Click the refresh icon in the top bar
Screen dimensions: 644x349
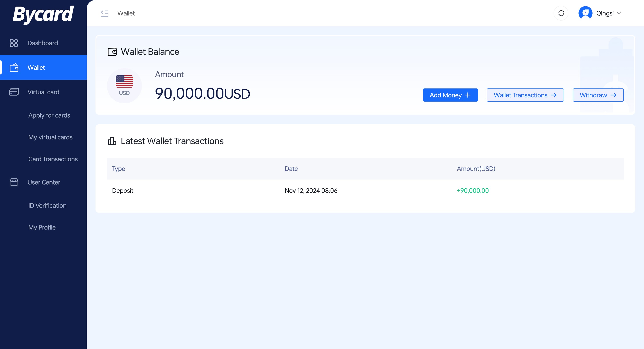(x=561, y=13)
